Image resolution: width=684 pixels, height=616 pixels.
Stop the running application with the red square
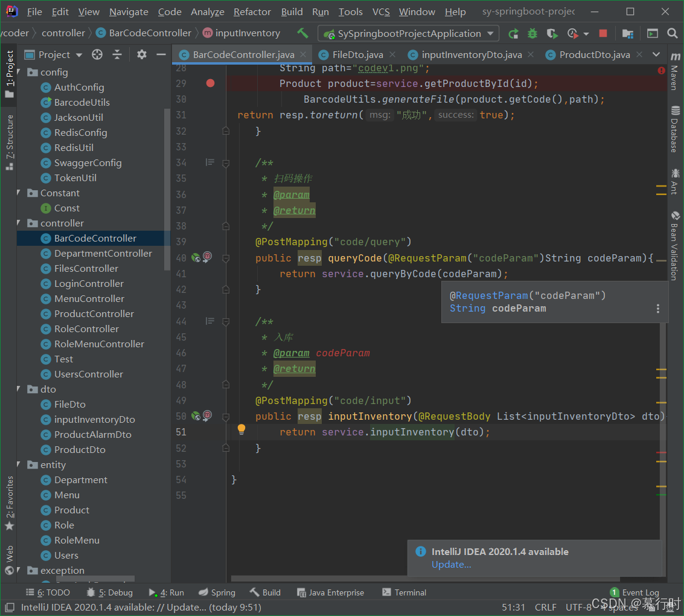coord(603,33)
